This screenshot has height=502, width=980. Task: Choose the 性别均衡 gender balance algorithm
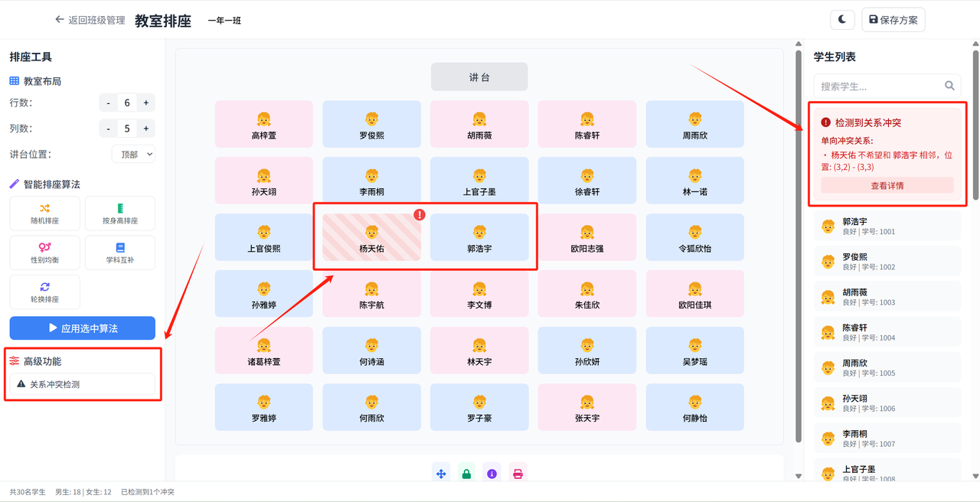pos(44,253)
